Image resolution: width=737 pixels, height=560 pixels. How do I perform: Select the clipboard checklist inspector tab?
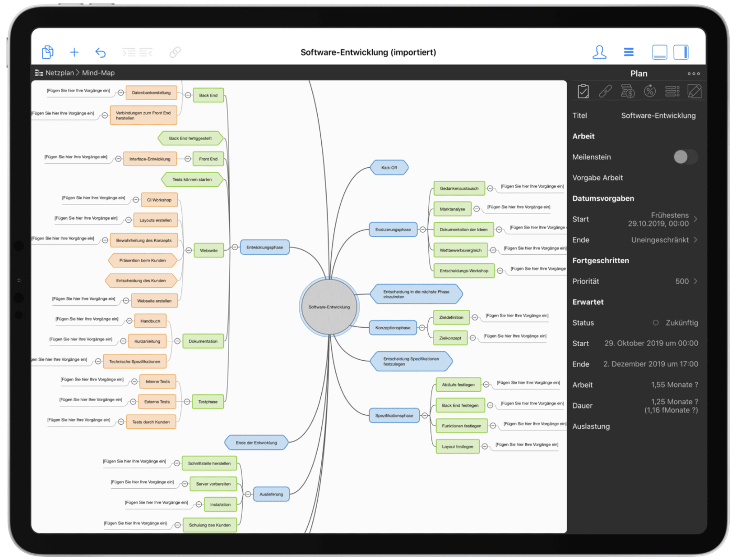[583, 91]
